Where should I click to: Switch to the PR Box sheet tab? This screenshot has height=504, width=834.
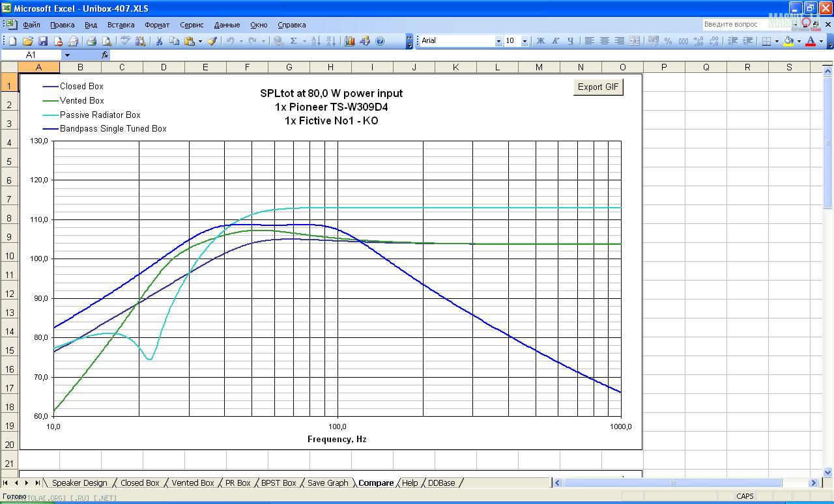[238, 483]
